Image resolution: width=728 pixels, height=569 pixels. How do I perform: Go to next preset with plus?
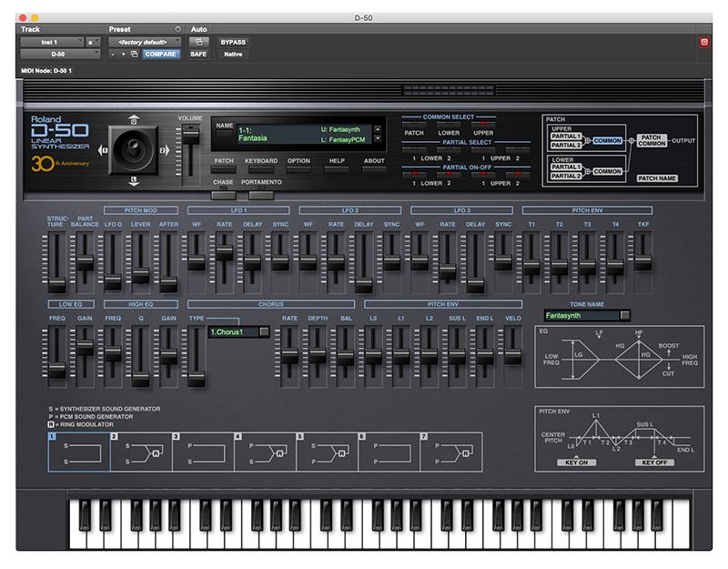pos(123,55)
